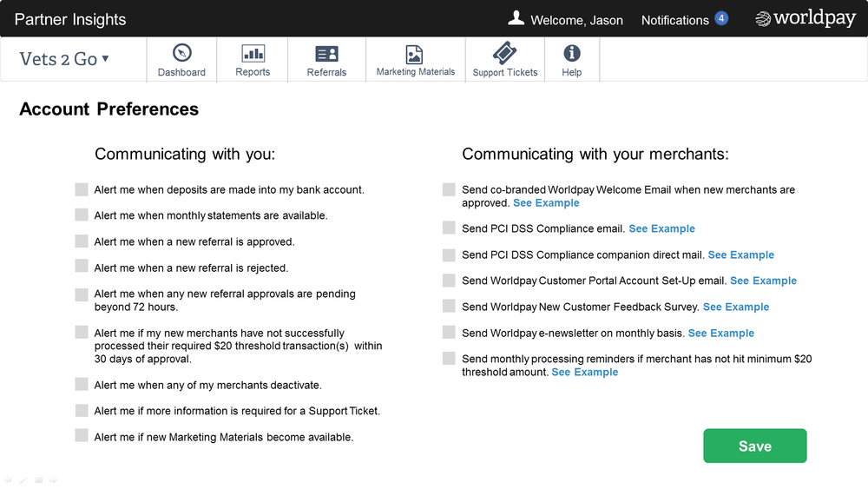Open See Example for PCI DSS Compliance email

coord(661,228)
